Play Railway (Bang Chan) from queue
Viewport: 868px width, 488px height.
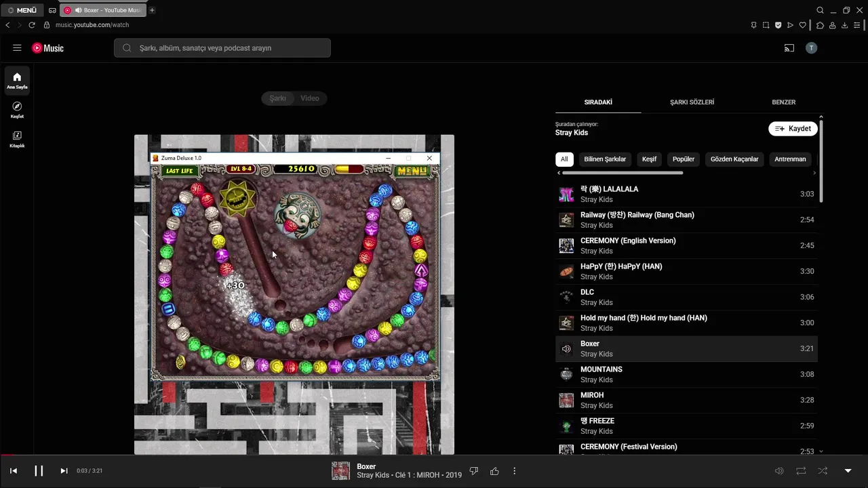coord(686,220)
